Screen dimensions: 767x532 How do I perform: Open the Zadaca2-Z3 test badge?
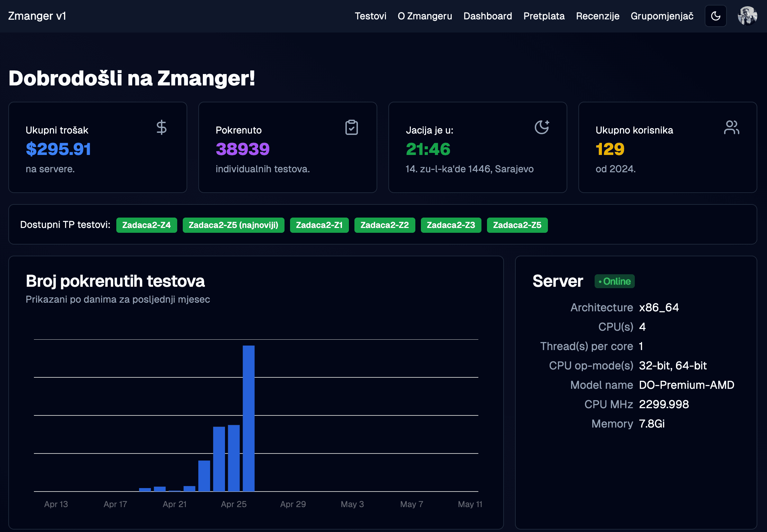(451, 225)
